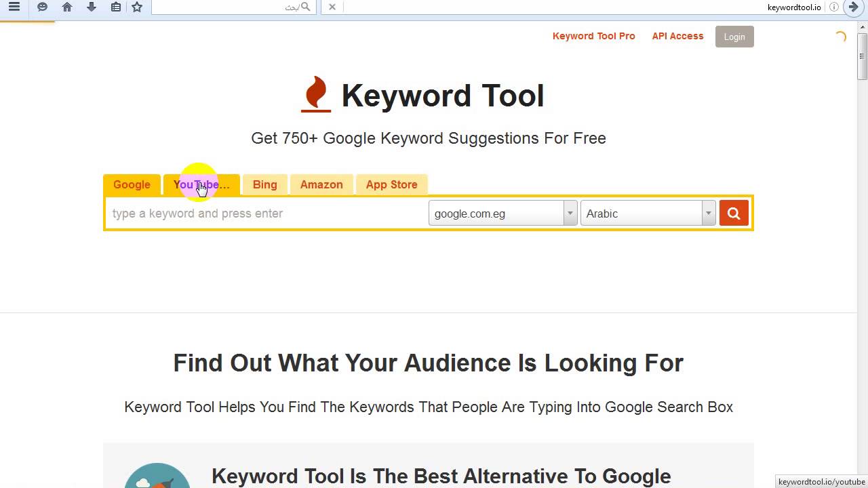This screenshot has height=488, width=868.
Task: Click the page vertical scrollbar thumb
Action: (x=863, y=56)
